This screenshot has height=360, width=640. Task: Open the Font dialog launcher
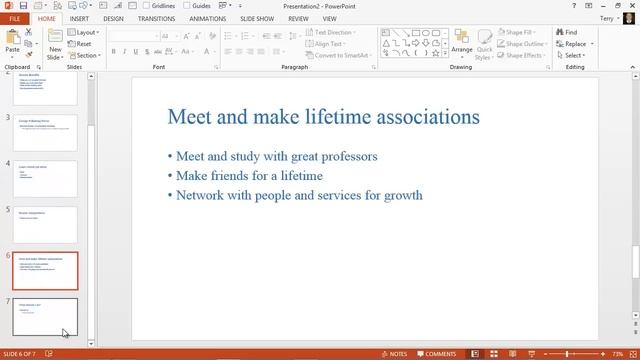(216, 67)
